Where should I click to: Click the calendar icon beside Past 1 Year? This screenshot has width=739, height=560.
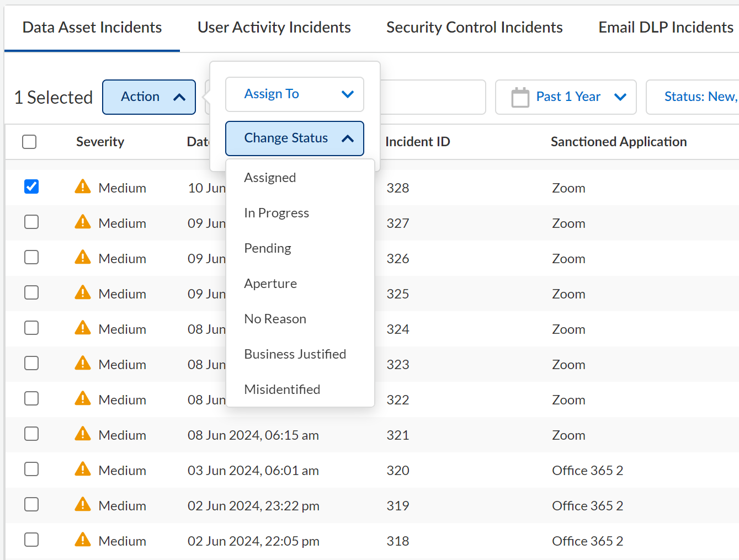tap(520, 97)
